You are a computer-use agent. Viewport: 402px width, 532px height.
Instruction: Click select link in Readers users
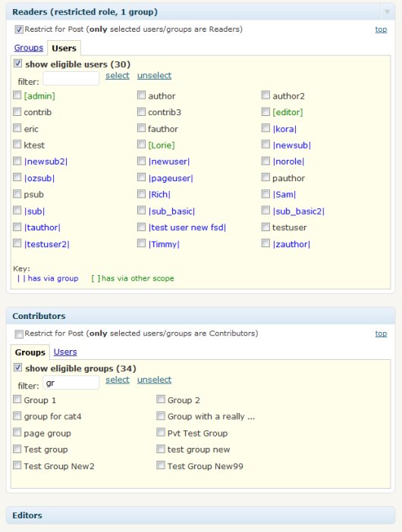pyautogui.click(x=117, y=75)
